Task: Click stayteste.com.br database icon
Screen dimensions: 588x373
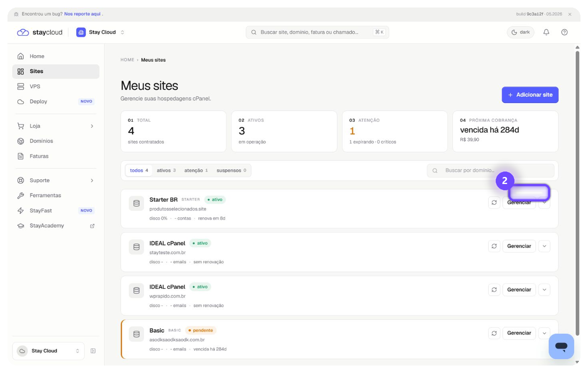Action: [x=136, y=247]
